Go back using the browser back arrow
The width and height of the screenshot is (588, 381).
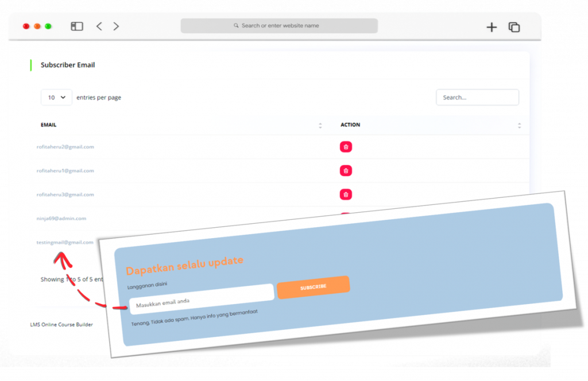tap(99, 26)
